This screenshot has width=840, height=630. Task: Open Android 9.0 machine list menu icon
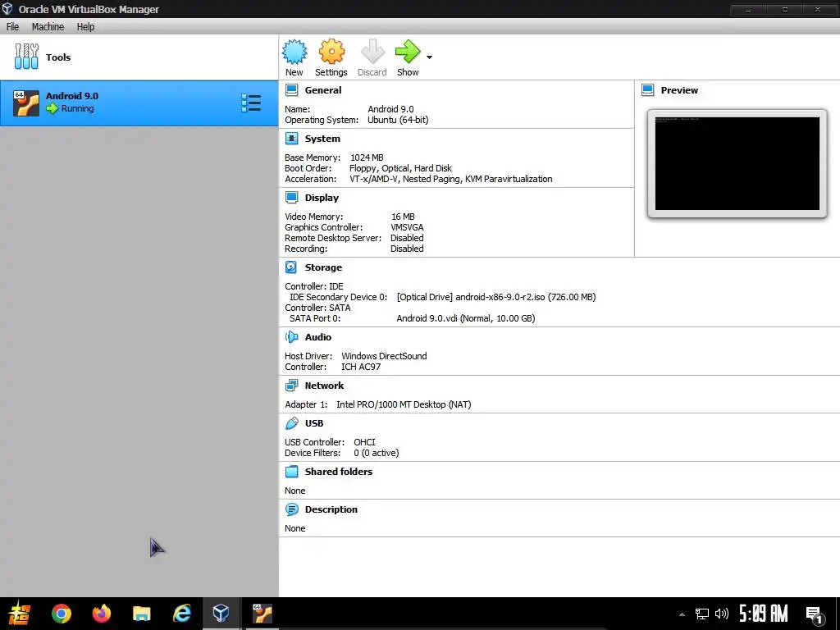point(251,103)
